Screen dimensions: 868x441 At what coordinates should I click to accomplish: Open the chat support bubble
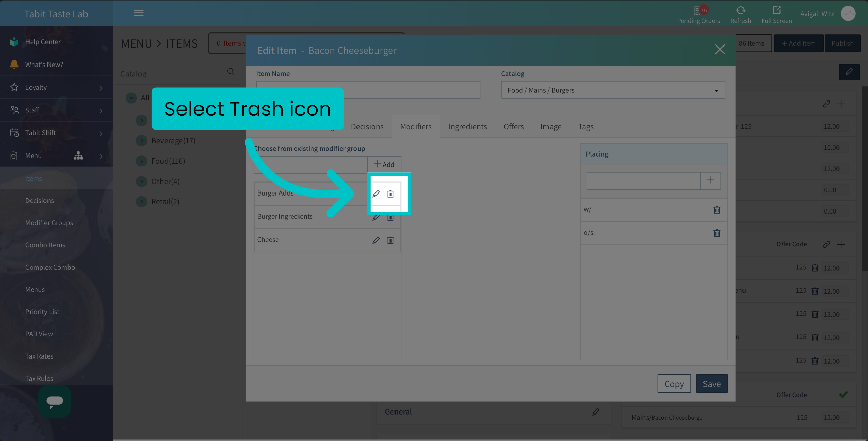pyautogui.click(x=55, y=401)
